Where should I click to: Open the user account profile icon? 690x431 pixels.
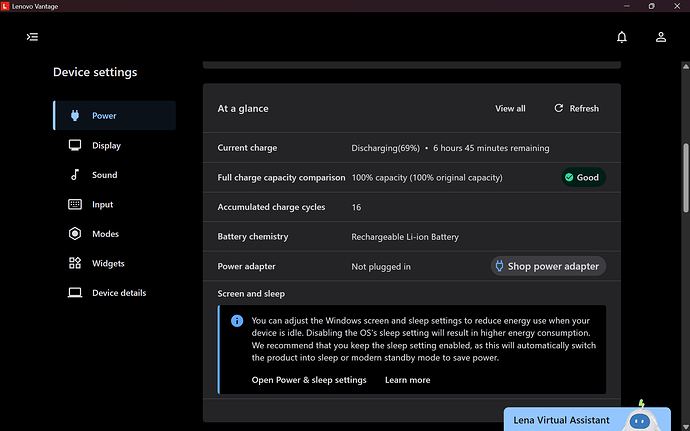tap(661, 37)
